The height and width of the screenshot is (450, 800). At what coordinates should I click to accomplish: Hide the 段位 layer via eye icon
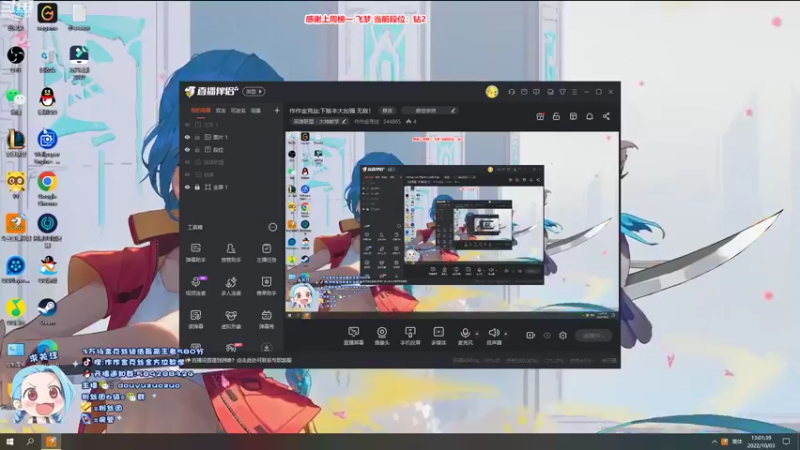(187, 150)
